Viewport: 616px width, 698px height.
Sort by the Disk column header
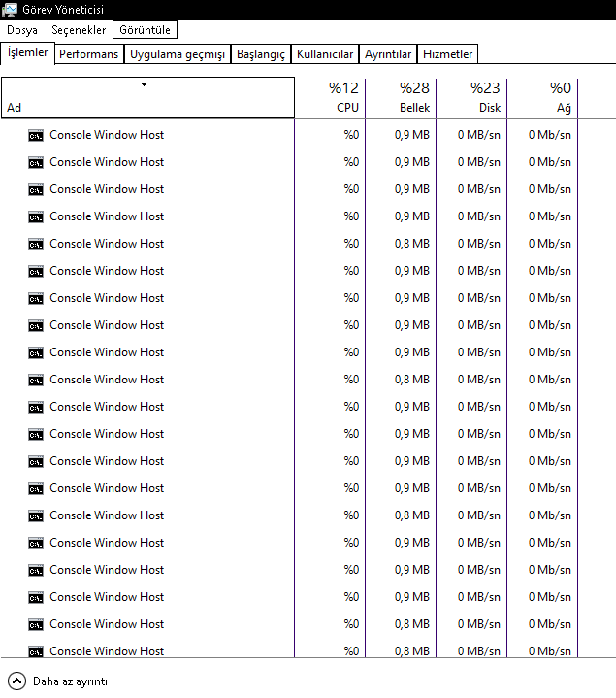pos(471,98)
